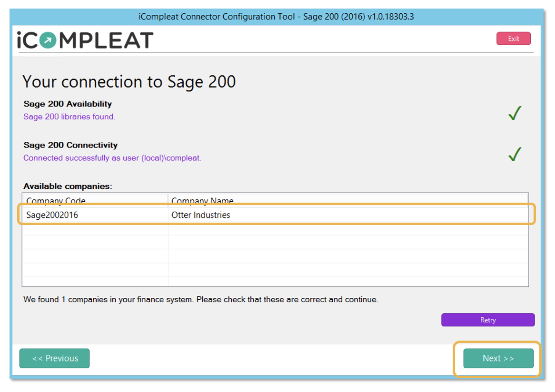This screenshot has width=555, height=392.
Task: Click the Company Code column header
Action: (x=95, y=201)
